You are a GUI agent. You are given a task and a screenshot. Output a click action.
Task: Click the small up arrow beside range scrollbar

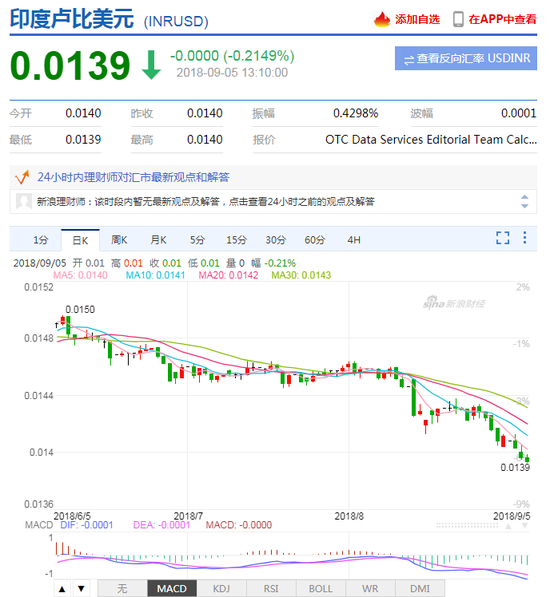click(508, 526)
